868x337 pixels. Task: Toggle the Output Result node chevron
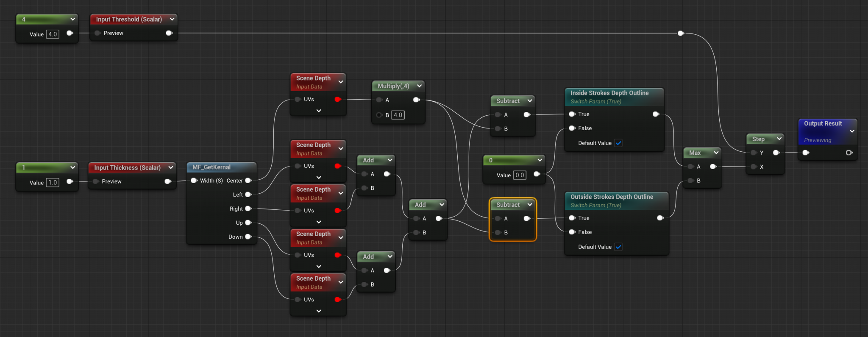pyautogui.click(x=852, y=131)
